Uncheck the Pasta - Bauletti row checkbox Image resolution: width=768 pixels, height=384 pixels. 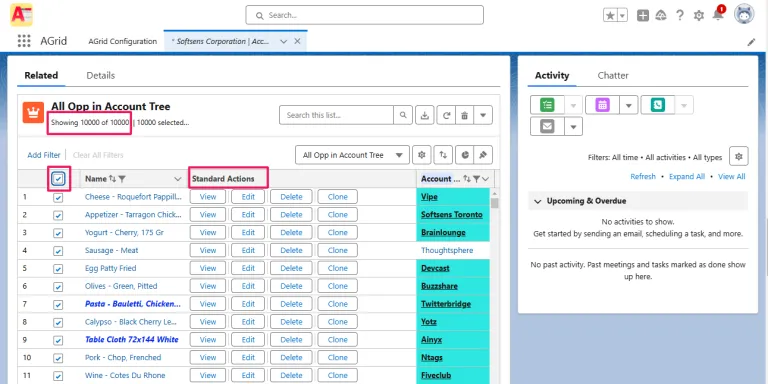tap(58, 305)
